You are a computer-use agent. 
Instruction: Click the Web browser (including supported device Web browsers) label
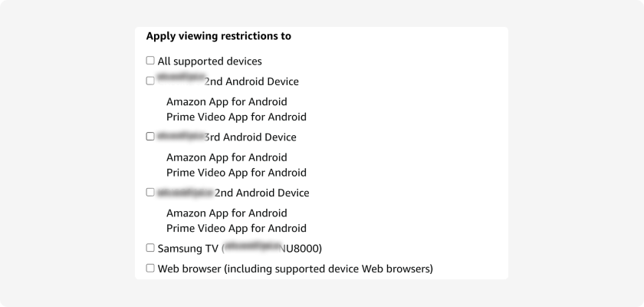pos(295,269)
